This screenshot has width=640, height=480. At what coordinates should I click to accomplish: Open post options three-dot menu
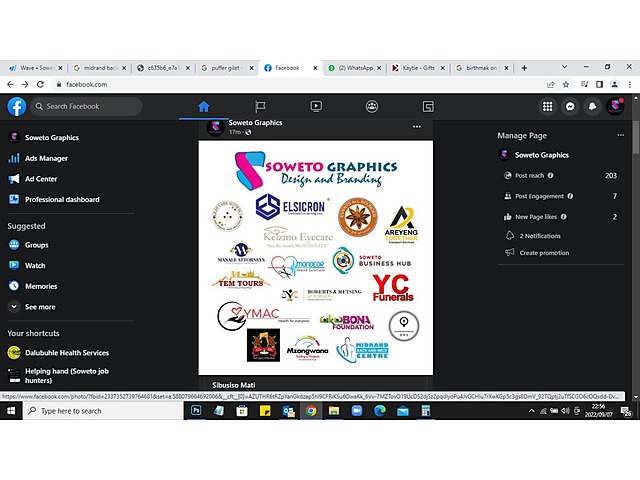(417, 127)
